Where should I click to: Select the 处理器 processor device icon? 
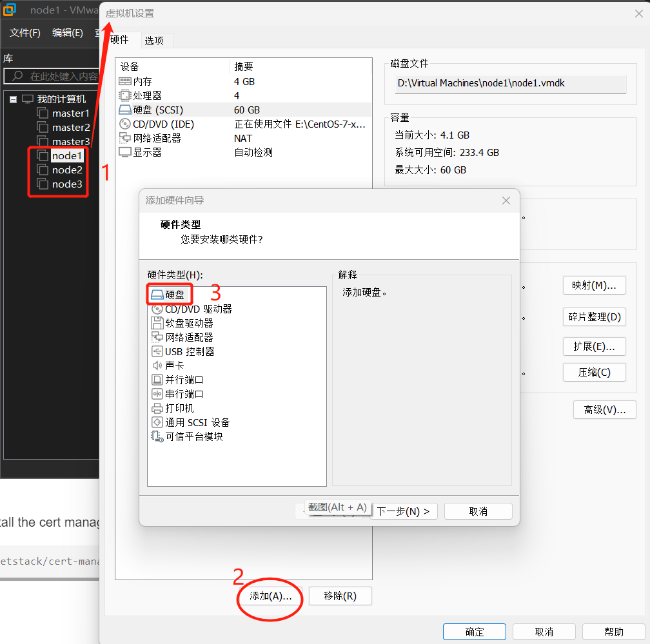[x=125, y=95]
